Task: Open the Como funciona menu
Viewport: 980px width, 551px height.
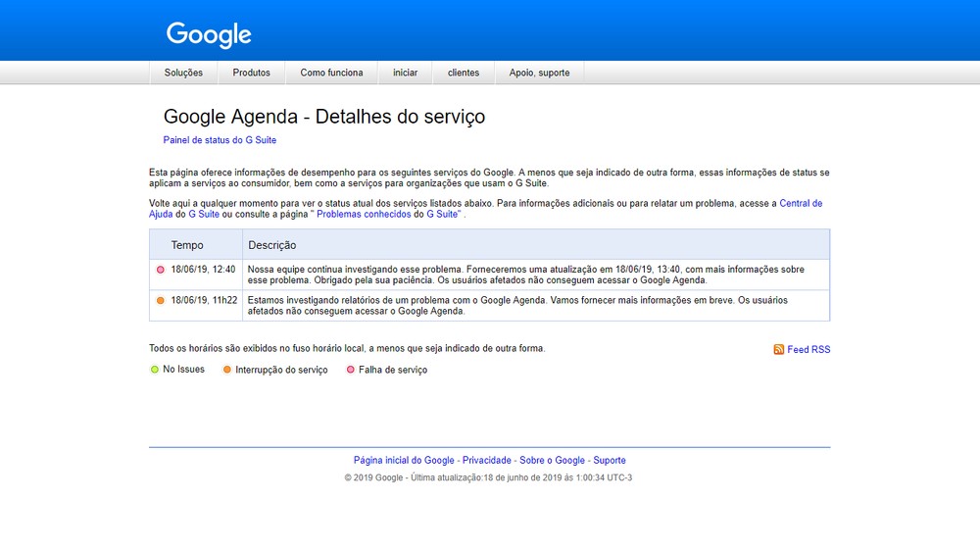Action: point(331,73)
